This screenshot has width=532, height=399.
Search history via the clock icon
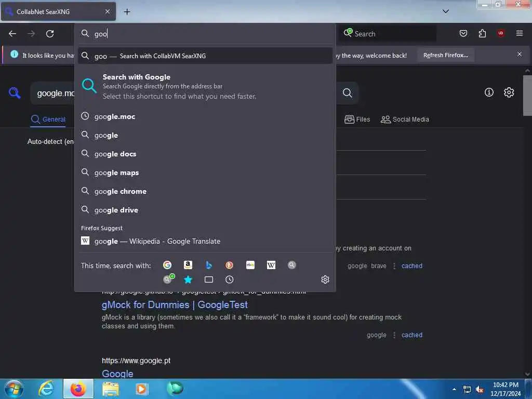[x=229, y=280]
